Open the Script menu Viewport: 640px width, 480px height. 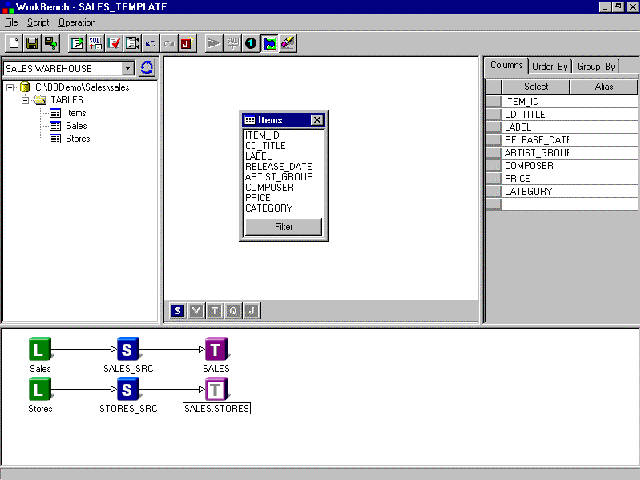click(38, 22)
